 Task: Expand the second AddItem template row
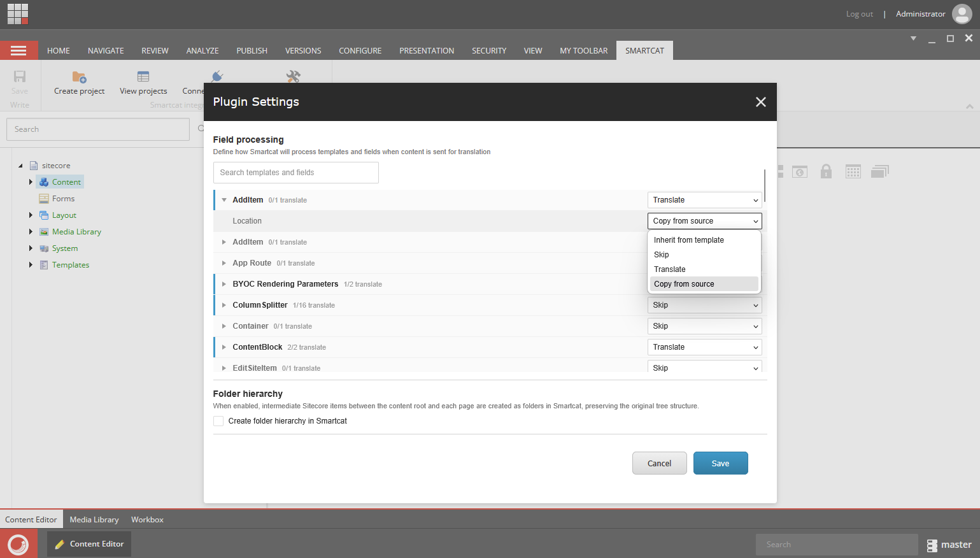click(x=224, y=242)
